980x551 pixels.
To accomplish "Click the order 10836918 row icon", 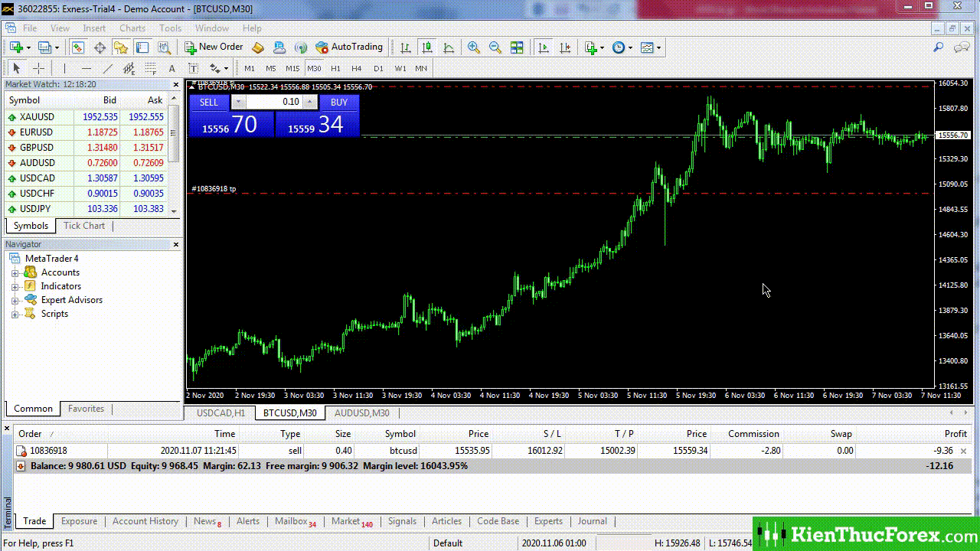I will [x=21, y=451].
